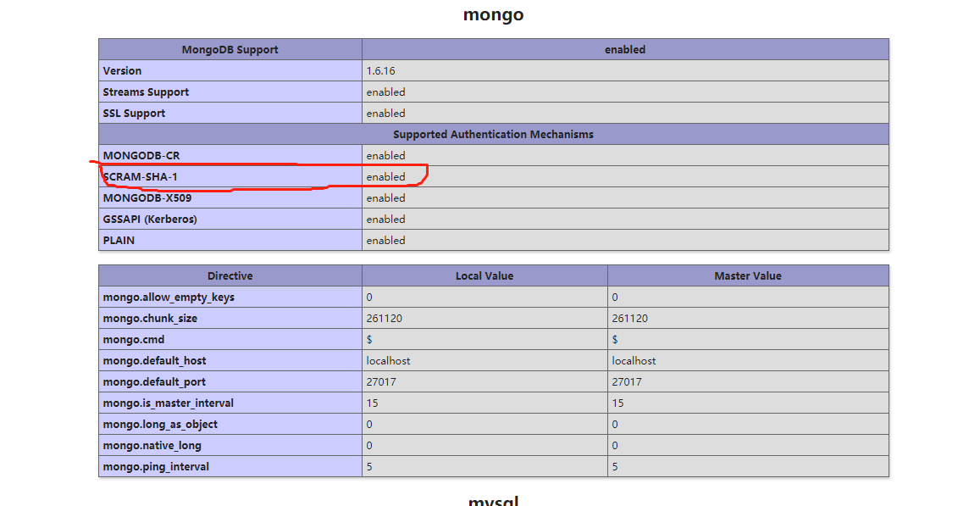Click the master value of mongo.long_as_object
The height and width of the screenshot is (506, 980).
pos(615,425)
